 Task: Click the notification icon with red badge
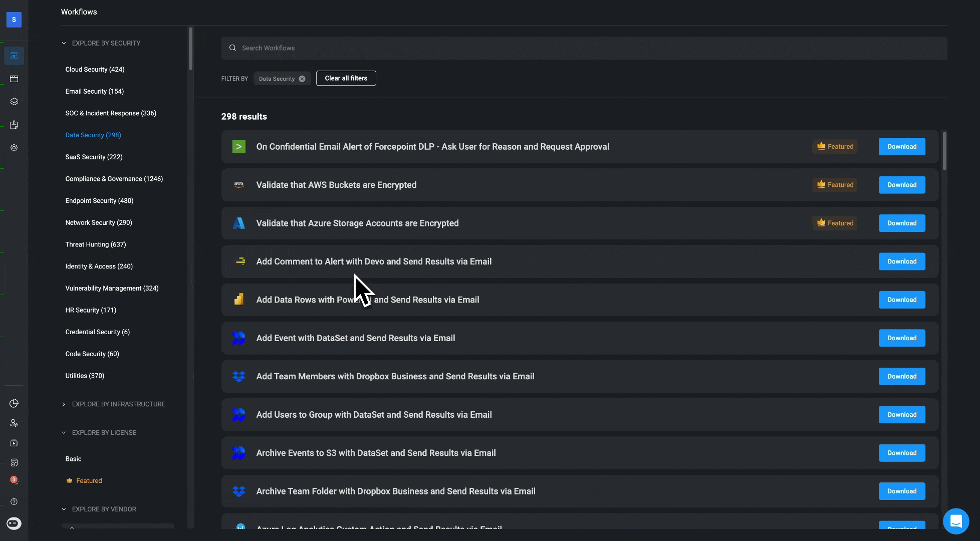click(14, 480)
